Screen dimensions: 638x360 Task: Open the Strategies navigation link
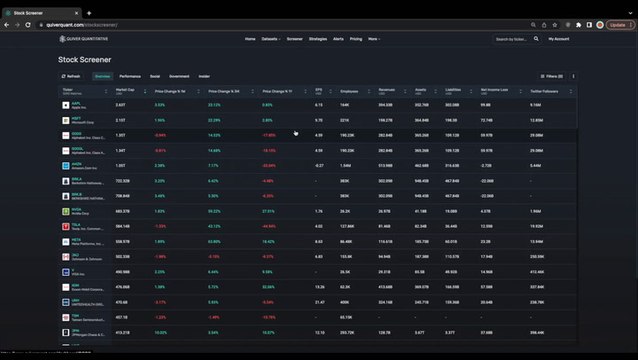click(318, 39)
